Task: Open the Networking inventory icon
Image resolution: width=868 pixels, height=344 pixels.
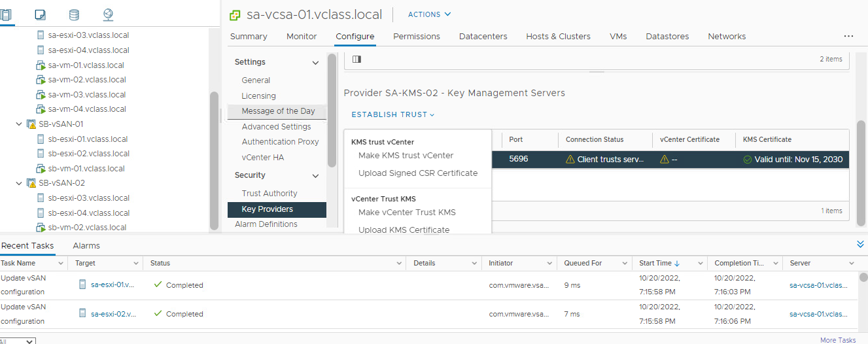Action: click(x=109, y=14)
